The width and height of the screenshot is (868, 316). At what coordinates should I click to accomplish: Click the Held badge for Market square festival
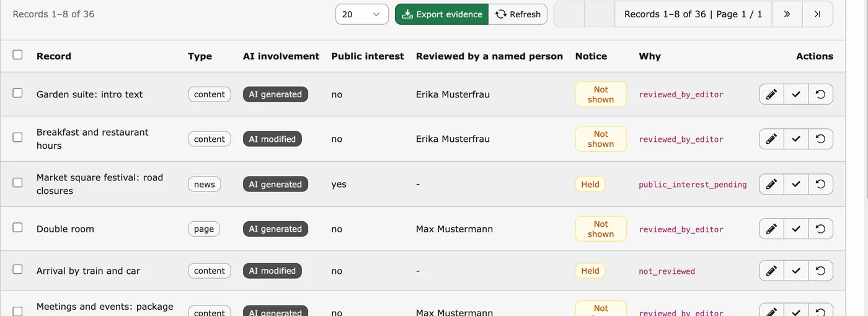click(x=590, y=184)
